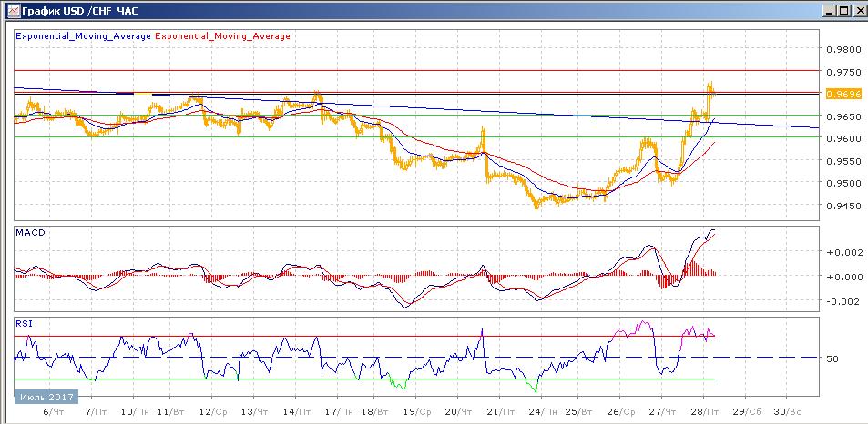
Task: Click the 27/Чт date label
Action: [x=663, y=412]
